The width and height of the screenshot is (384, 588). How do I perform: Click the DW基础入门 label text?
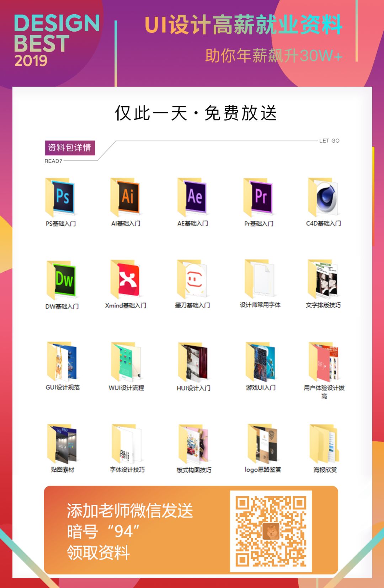click(62, 306)
